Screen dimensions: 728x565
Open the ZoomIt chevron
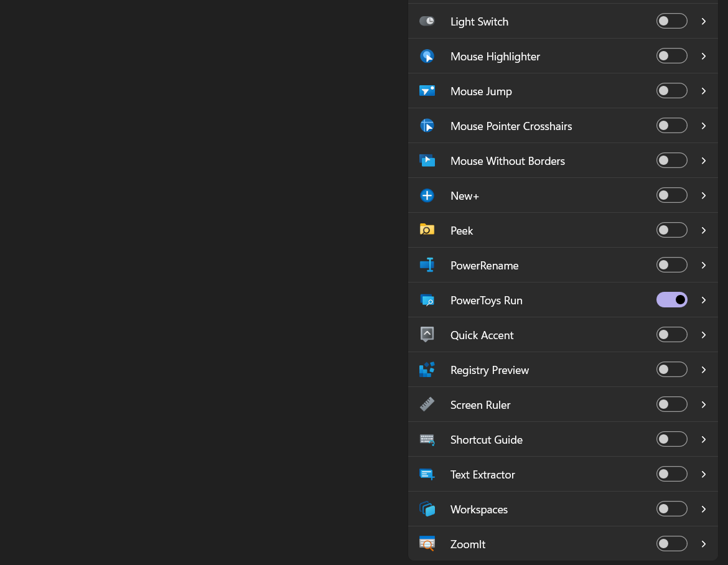pos(703,544)
